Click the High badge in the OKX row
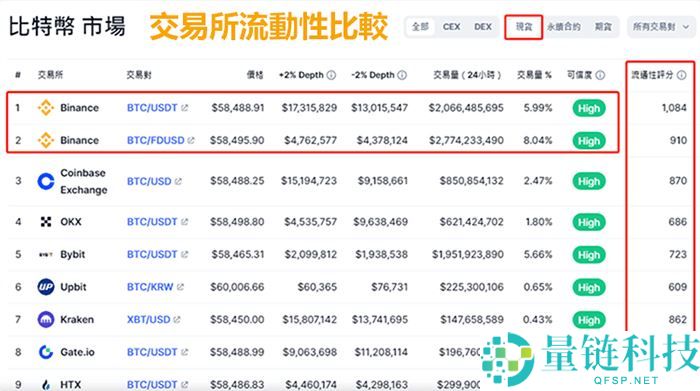700x391 pixels. coord(589,222)
